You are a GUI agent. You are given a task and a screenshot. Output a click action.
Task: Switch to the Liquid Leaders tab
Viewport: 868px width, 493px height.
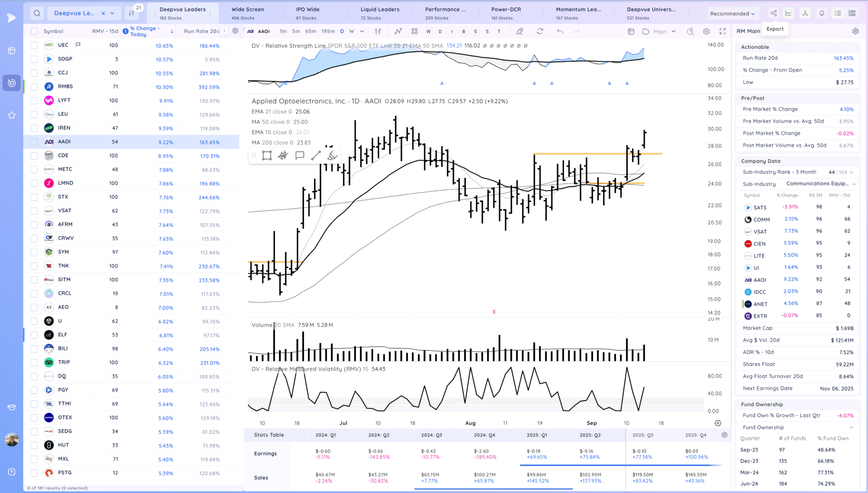(x=380, y=13)
